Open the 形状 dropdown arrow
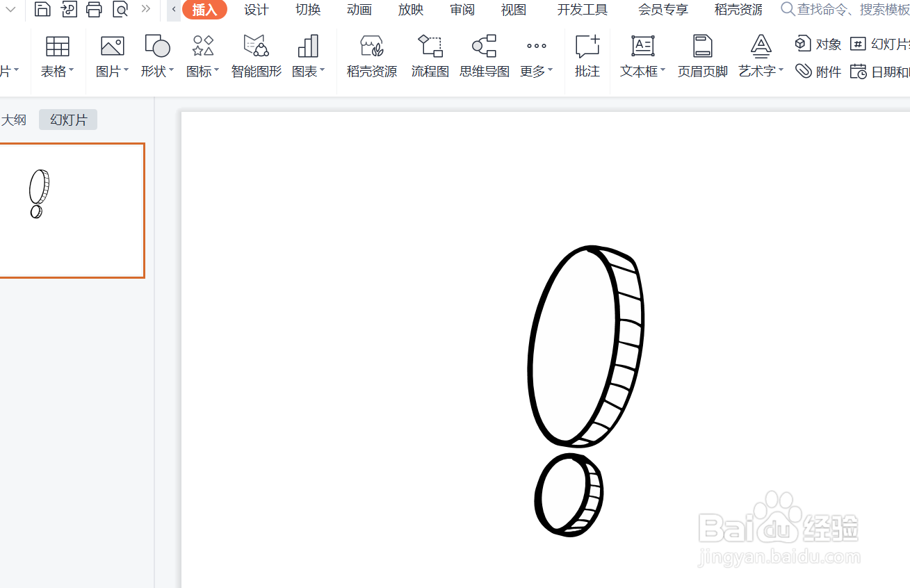This screenshot has width=910, height=588. pos(171,70)
